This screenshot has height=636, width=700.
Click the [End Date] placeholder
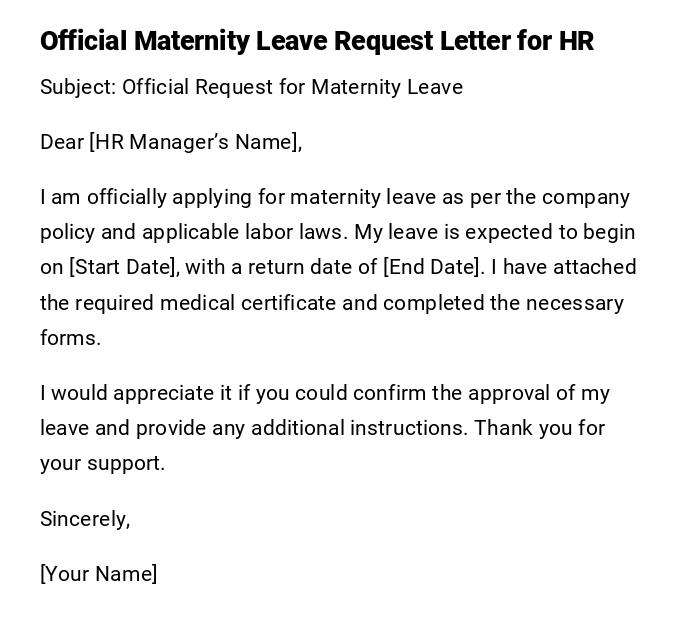coord(434,267)
